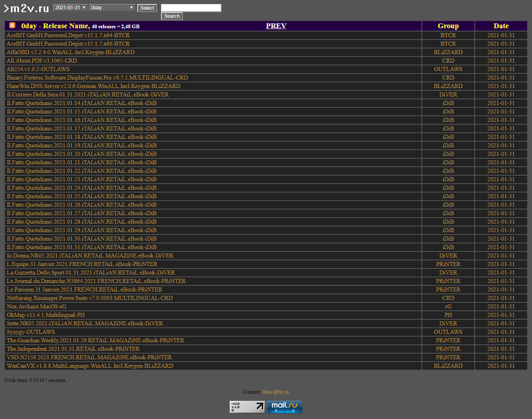Select Alt254.v1.0.2-OUTLAWS release

coord(38,69)
